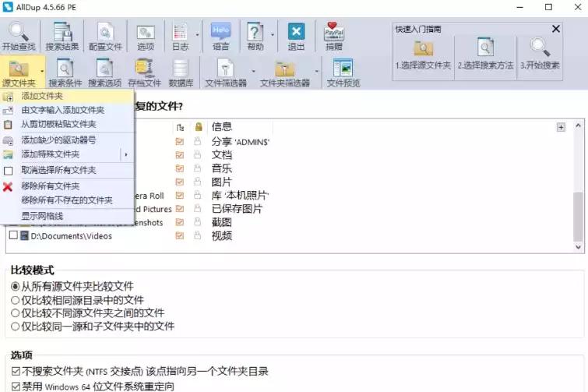The height and width of the screenshot is (392, 588).
Task: Select 从所有源文件夹比较文件 radio button
Action: pyautogui.click(x=15, y=287)
